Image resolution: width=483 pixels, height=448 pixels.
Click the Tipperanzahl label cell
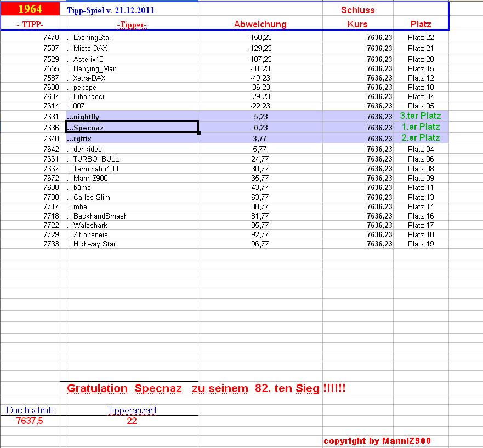(x=132, y=410)
